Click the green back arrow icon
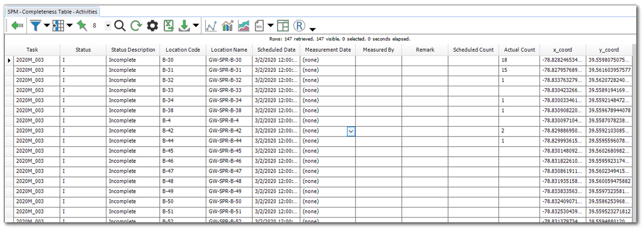 [x=17, y=26]
